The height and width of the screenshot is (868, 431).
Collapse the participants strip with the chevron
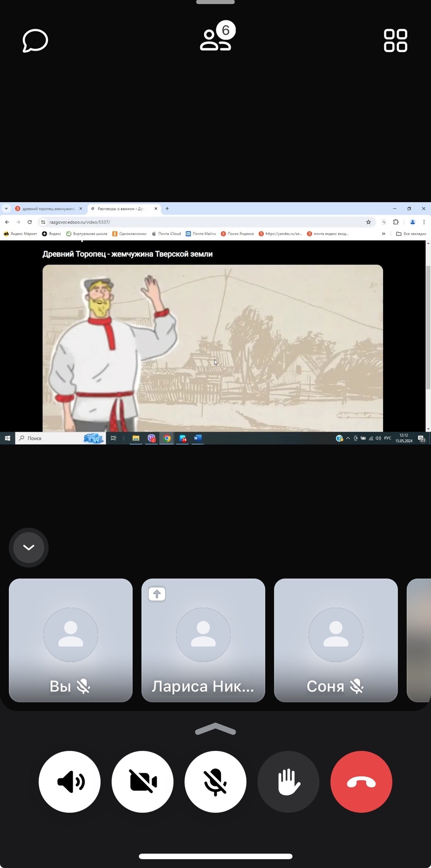click(x=29, y=547)
